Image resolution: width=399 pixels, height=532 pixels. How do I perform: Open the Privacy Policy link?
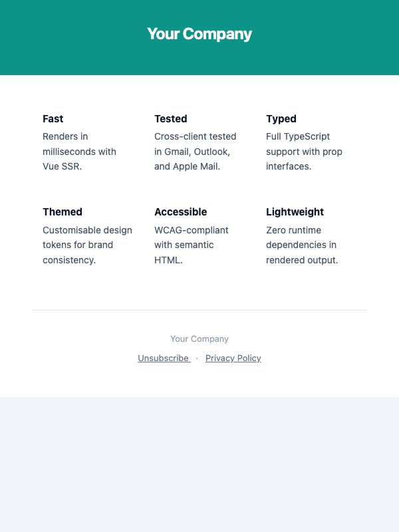(x=233, y=358)
